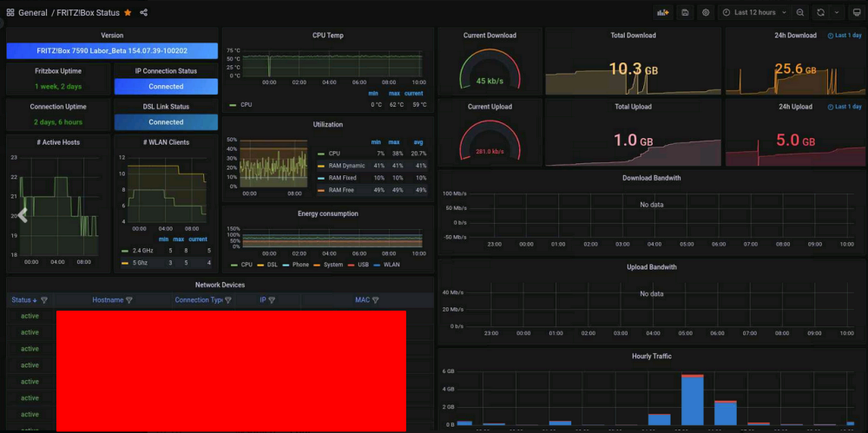Click the RAM Free orange legend swatch

pyautogui.click(x=320, y=190)
